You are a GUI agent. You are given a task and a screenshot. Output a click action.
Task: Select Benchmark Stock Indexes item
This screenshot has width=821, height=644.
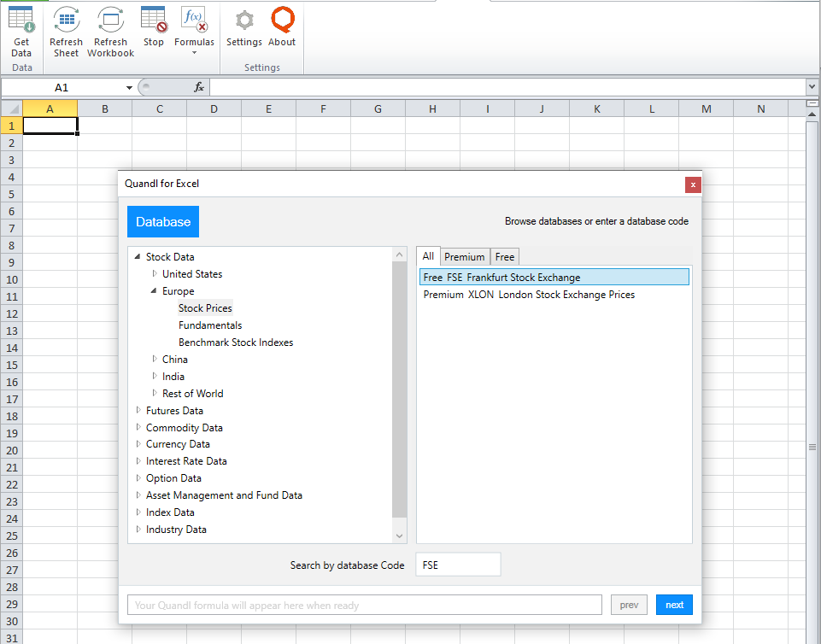[x=236, y=342]
